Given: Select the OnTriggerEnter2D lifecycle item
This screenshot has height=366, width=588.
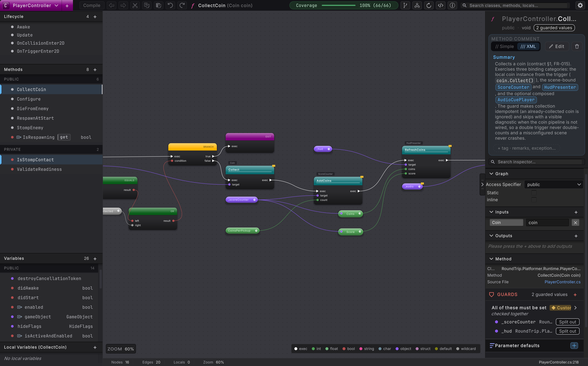Looking at the screenshot, I should 51,51.
